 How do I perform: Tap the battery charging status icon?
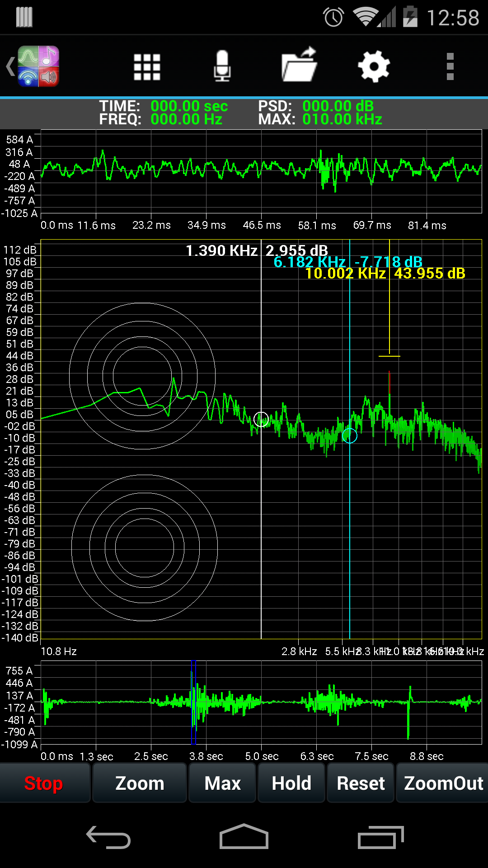pyautogui.click(x=410, y=17)
